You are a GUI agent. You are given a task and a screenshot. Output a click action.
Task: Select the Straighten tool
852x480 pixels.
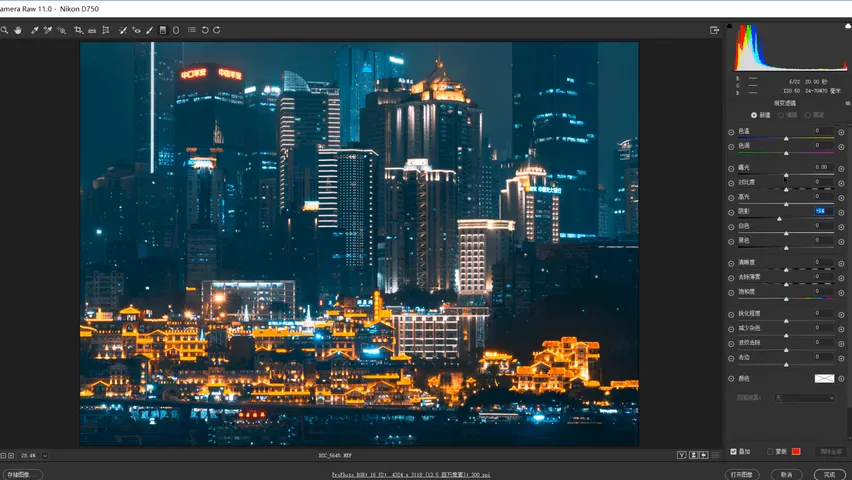click(92, 30)
